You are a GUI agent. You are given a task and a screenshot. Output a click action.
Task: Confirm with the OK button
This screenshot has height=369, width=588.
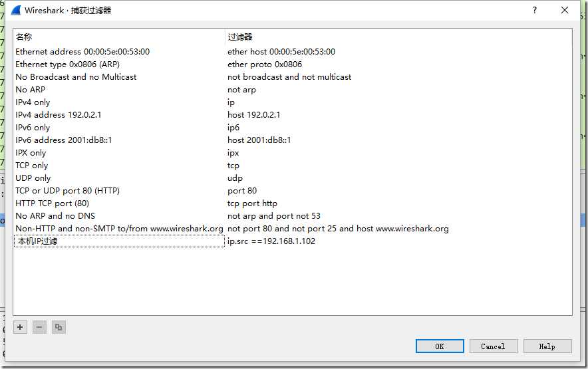coord(440,346)
